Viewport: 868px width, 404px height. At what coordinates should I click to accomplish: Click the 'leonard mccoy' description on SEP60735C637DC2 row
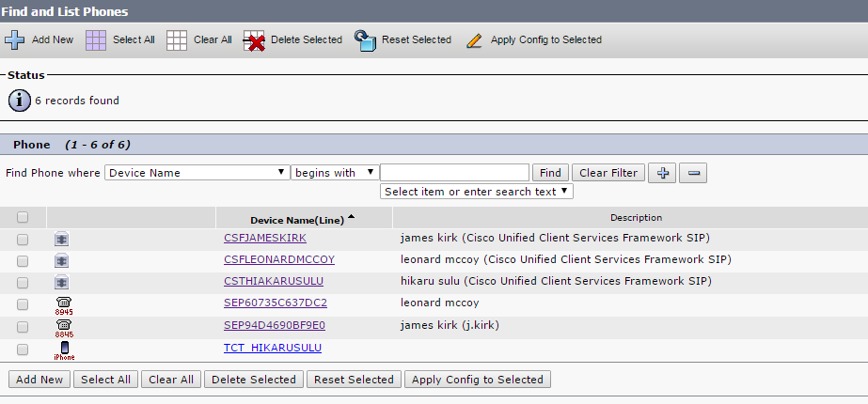tap(439, 303)
